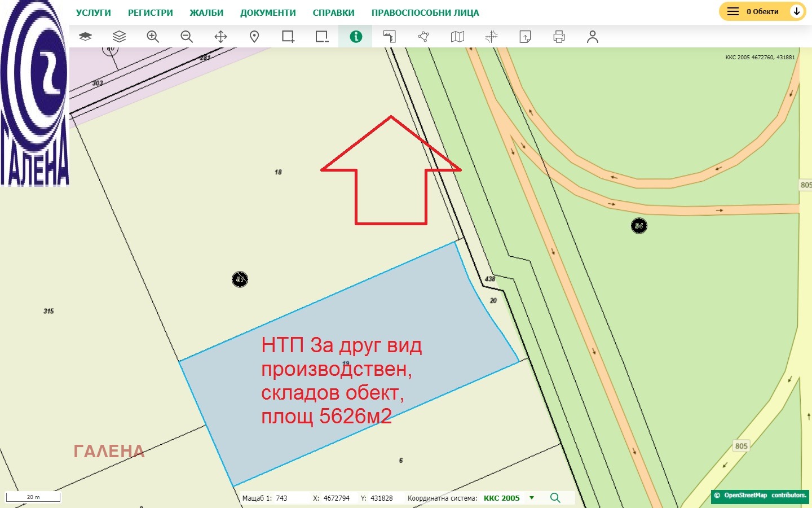Click the zoom out magnifier tool
The image size is (812, 508).
[187, 37]
